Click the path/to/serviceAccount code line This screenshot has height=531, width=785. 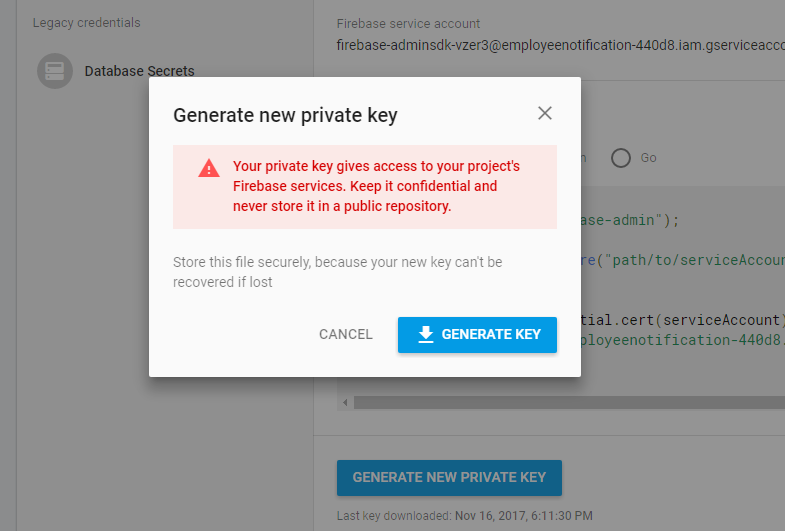683,260
